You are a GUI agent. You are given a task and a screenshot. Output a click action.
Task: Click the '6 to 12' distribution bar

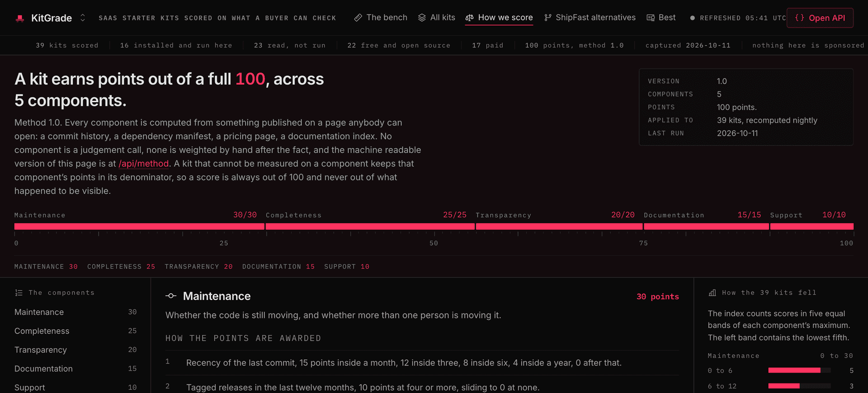799,386
